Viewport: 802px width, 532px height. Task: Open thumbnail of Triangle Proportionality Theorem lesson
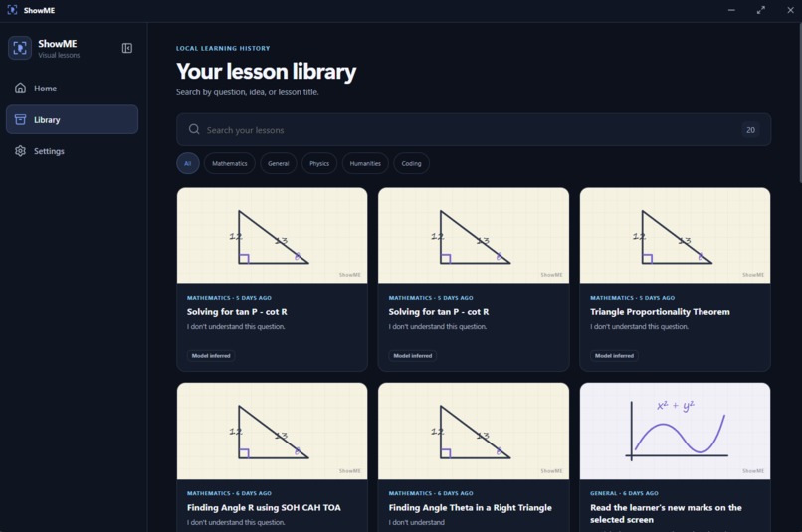676,236
